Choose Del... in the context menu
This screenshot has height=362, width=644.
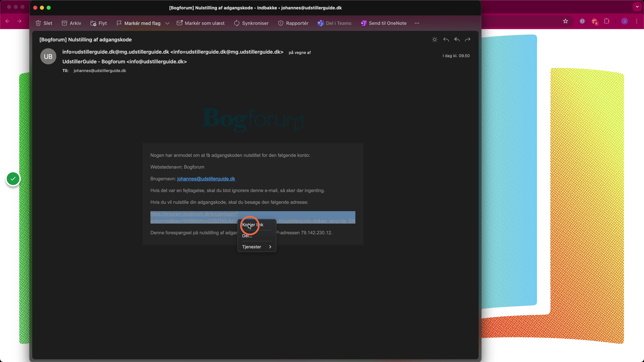[247, 236]
